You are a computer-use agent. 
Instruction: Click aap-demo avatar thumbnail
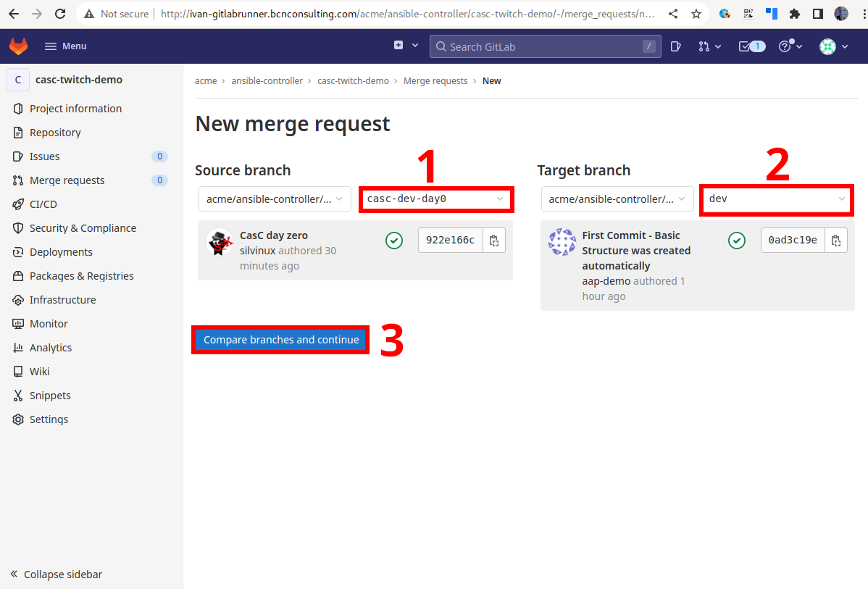tap(562, 242)
